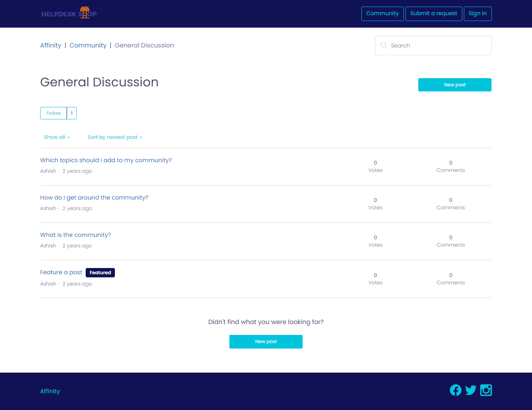Screen dimensions: 532x410
Task: Click the Sign in button
Action: point(477,14)
